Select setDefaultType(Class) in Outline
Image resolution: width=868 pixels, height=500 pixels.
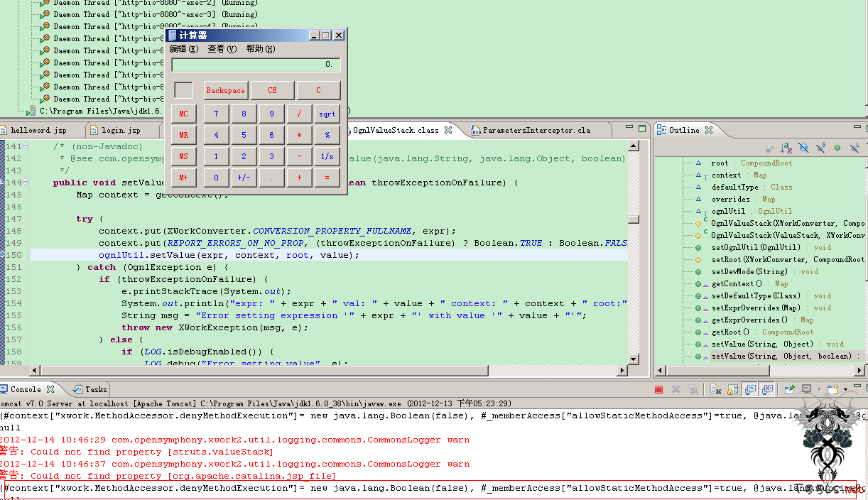point(771,295)
